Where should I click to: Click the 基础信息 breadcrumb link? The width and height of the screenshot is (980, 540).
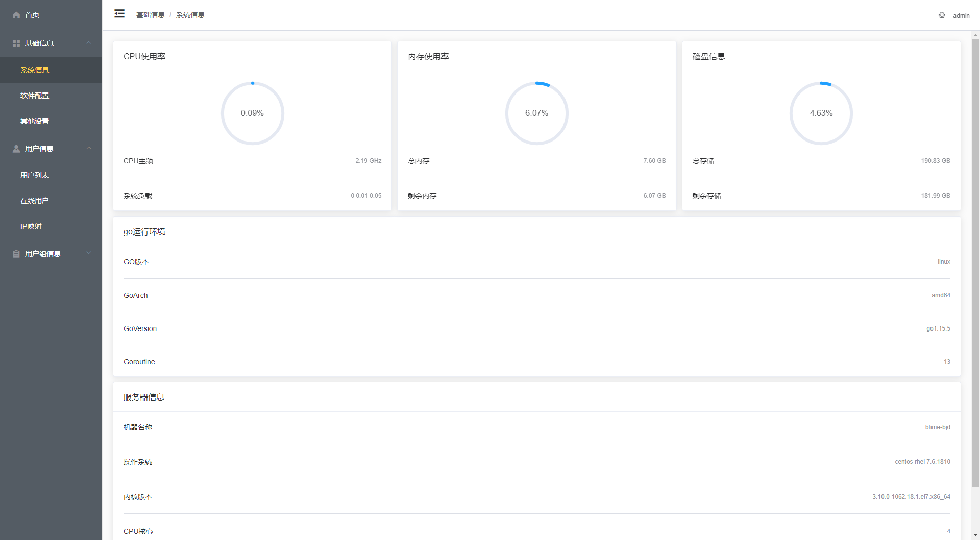pos(150,15)
